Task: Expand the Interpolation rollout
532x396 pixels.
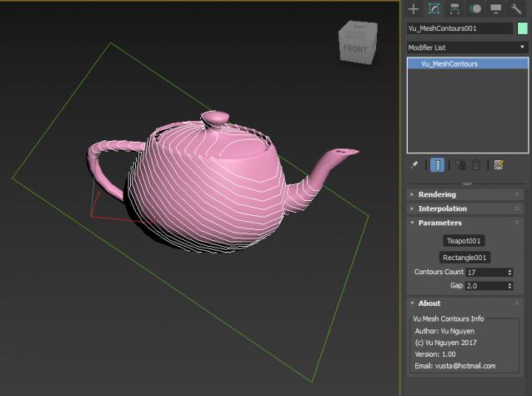Action: pyautogui.click(x=442, y=208)
